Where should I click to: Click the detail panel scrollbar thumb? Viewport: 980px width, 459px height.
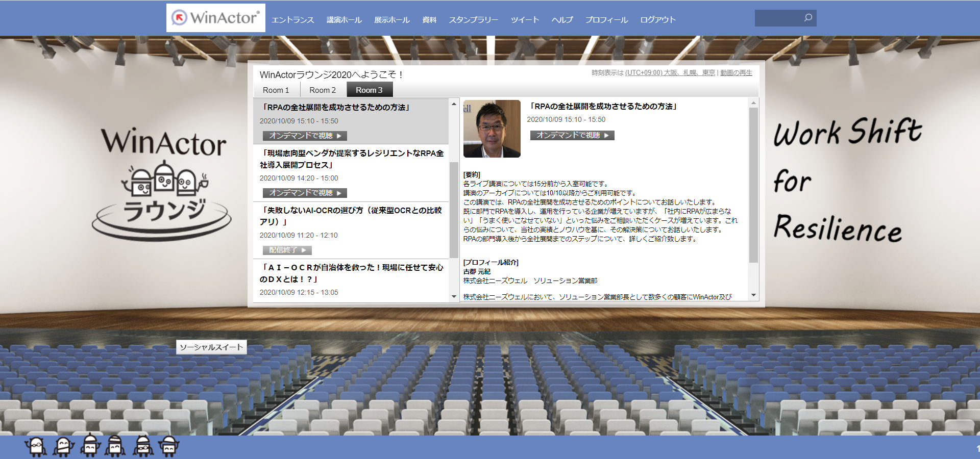coord(753,185)
